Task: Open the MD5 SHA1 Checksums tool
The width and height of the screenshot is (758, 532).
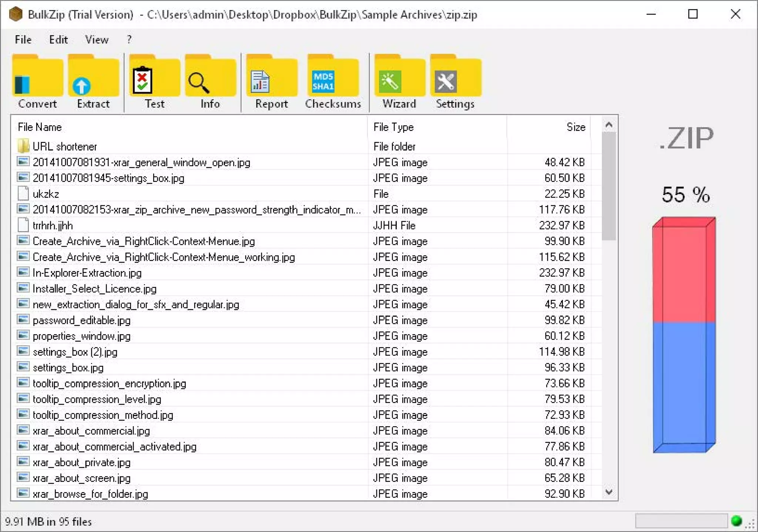Action: pos(332,81)
